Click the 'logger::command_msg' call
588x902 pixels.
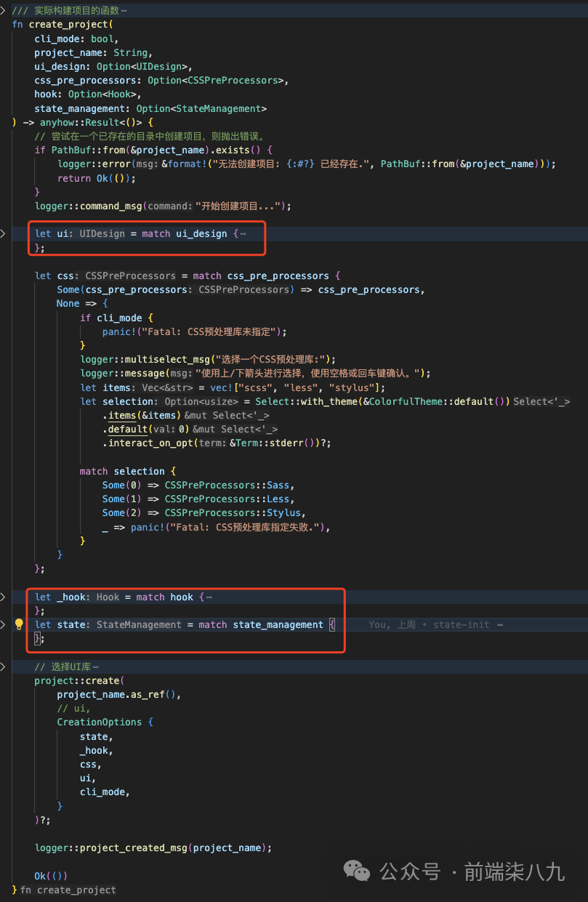tap(88, 206)
